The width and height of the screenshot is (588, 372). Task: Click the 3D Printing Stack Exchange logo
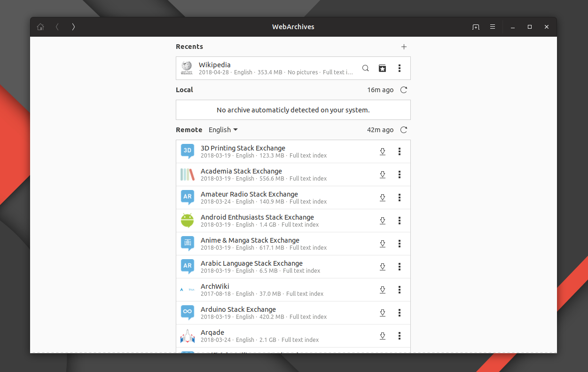(x=188, y=151)
